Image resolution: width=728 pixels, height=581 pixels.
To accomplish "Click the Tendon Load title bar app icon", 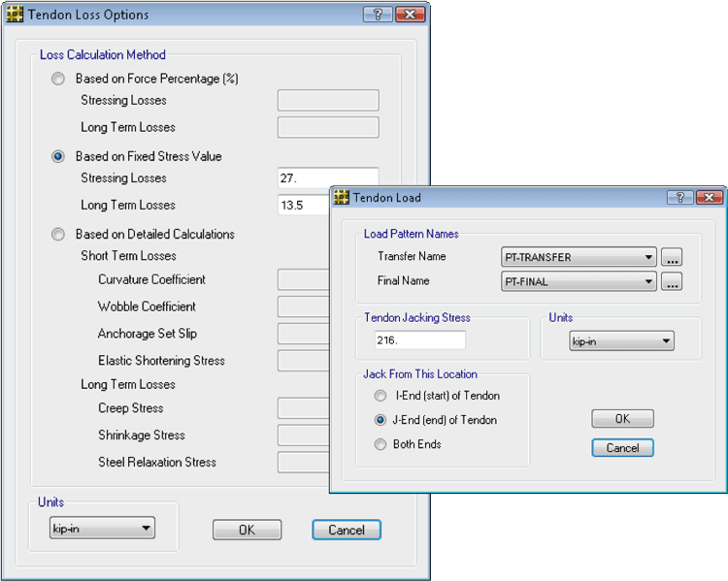I will click(342, 197).
